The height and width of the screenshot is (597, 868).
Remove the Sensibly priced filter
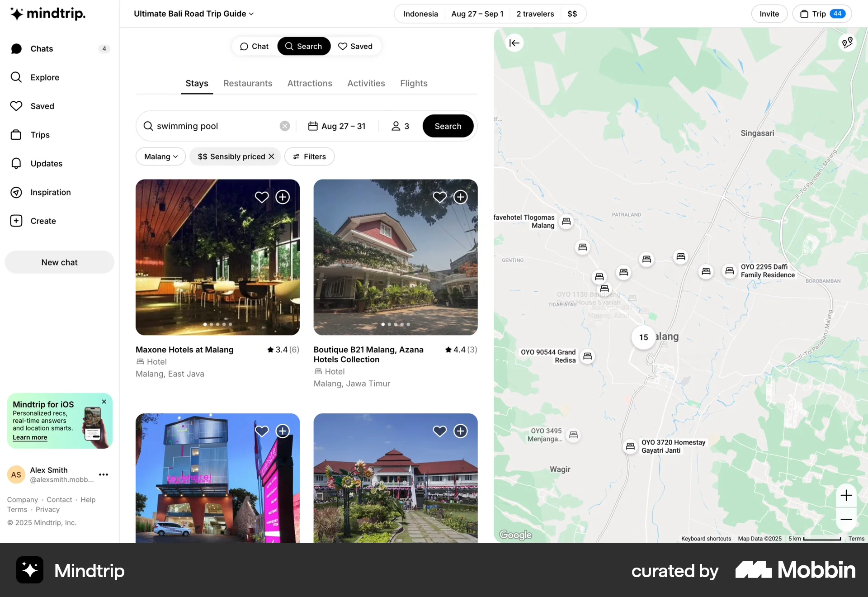click(x=271, y=156)
